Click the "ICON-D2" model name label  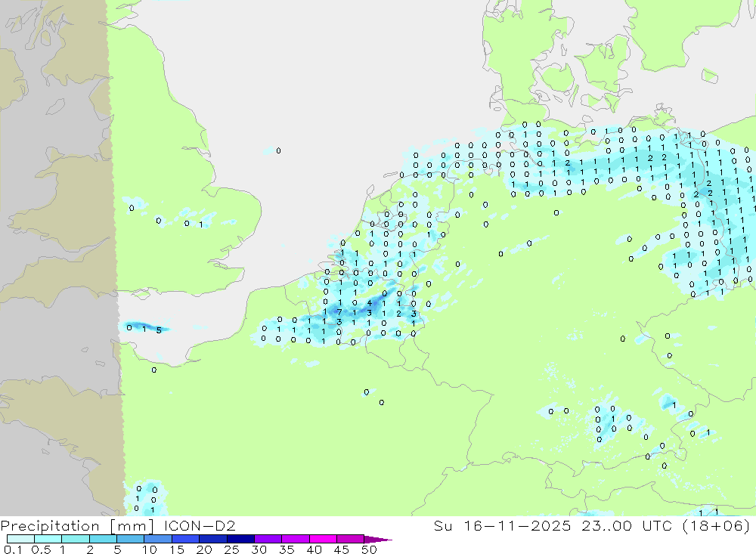click(200, 525)
